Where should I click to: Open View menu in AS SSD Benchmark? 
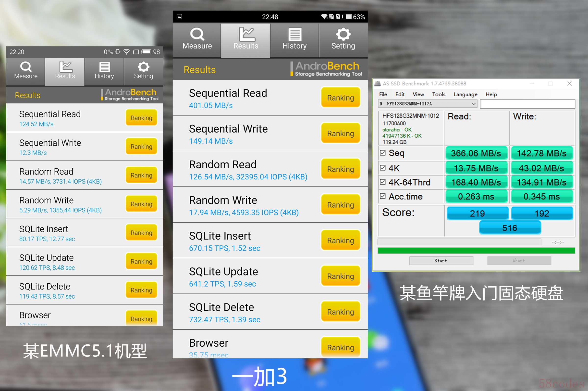(x=418, y=94)
